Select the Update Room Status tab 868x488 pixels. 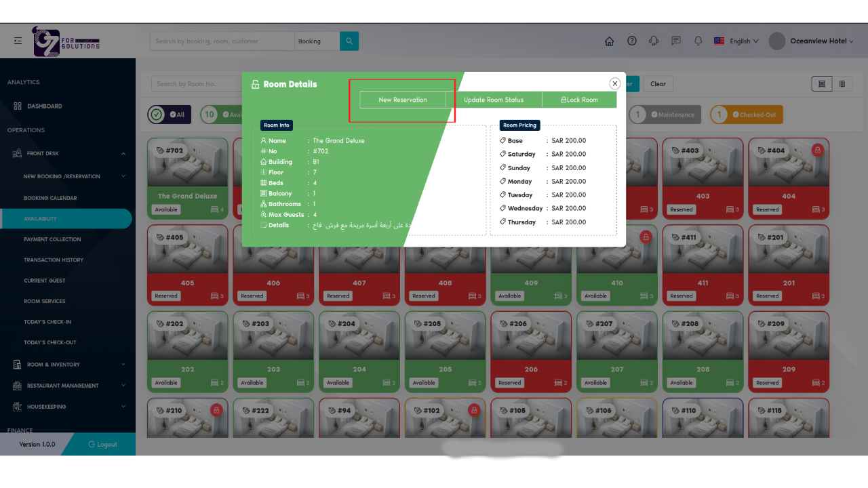click(494, 100)
